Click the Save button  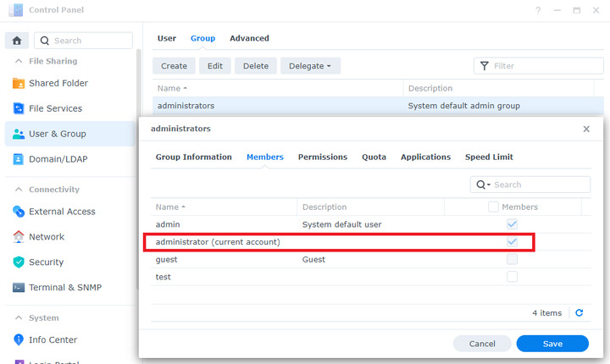pos(552,344)
